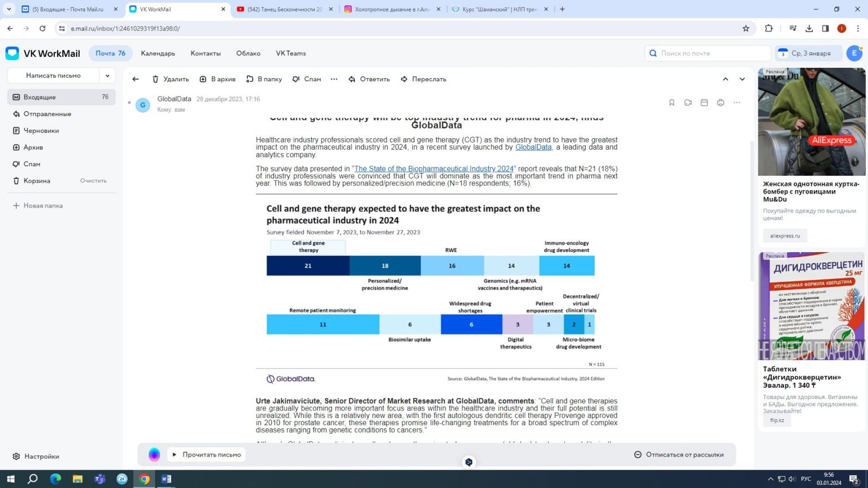868x488 pixels.
Task: Open the Отправленные folder
Action: pos(61,114)
